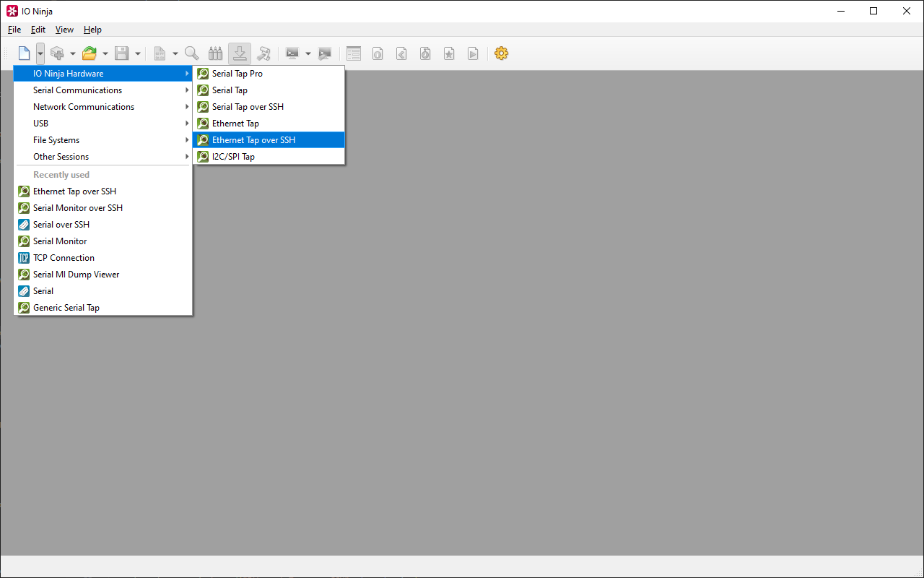Click the open folder icon
Viewport: 924px width, 578px height.
90,53
